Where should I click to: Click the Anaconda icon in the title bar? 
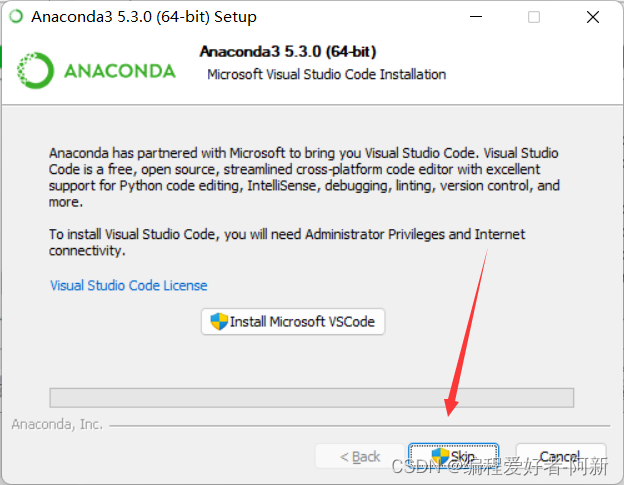pyautogui.click(x=15, y=17)
